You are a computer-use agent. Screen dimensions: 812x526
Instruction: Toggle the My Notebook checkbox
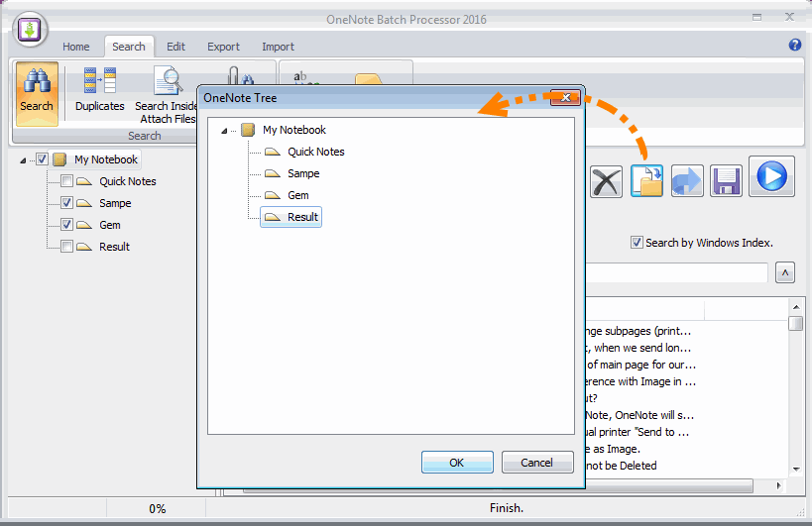(x=42, y=159)
